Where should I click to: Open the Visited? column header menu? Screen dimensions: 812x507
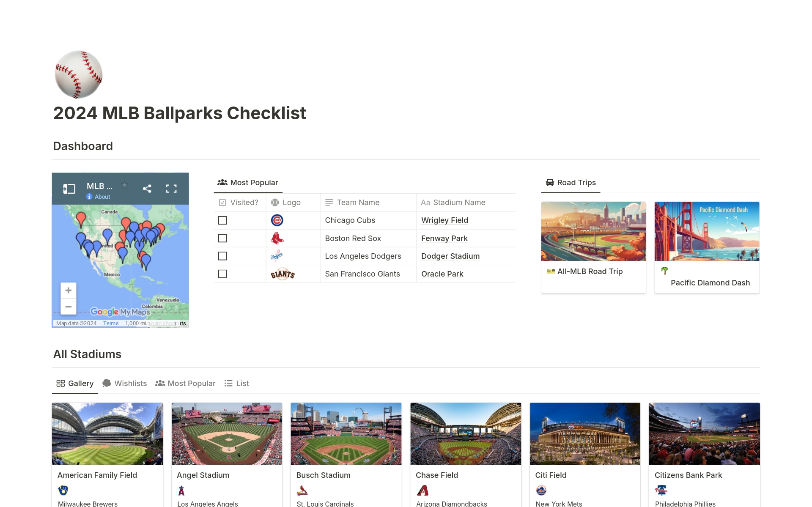[x=244, y=202]
